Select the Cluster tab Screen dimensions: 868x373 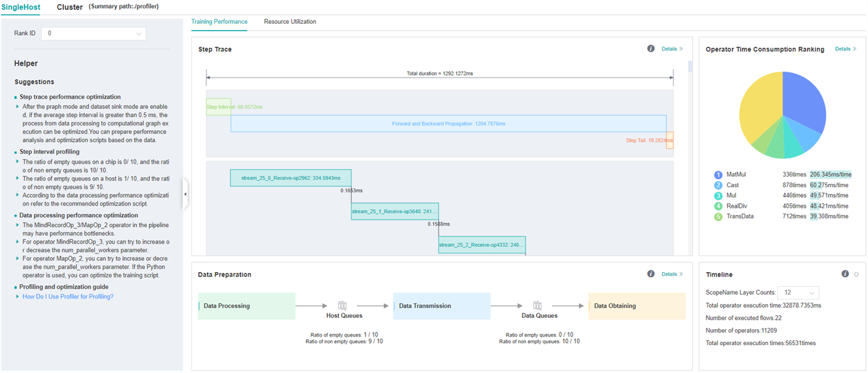(70, 7)
